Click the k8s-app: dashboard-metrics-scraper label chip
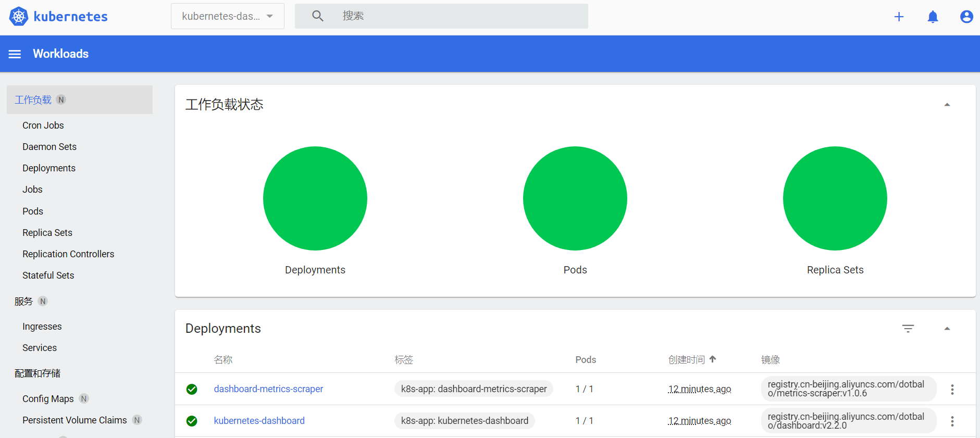 [474, 389]
